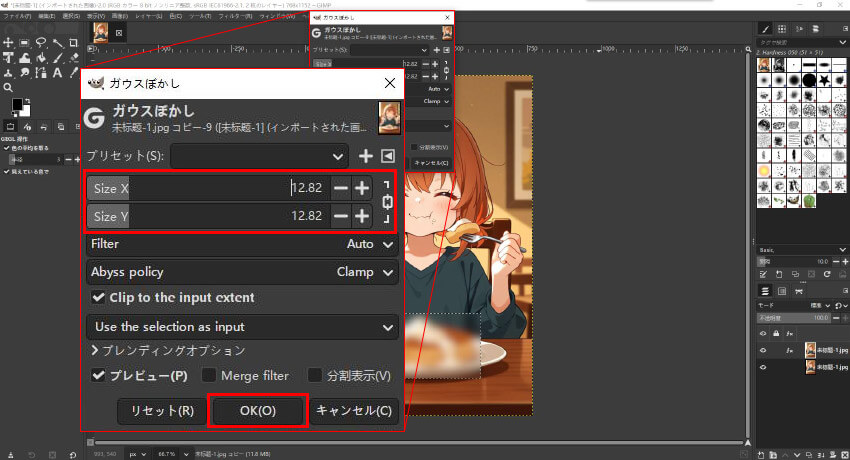
Task: Toggle second tool options checkbox below radius
Action: pyautogui.click(x=7, y=172)
